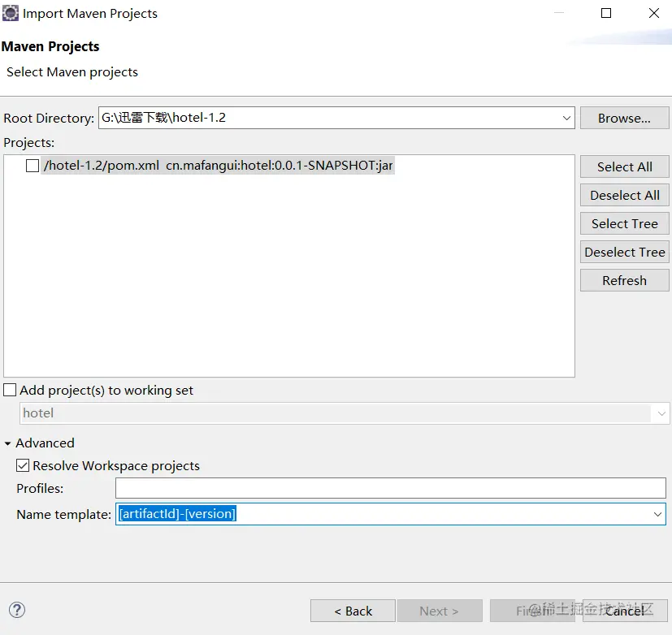This screenshot has width=672, height=635.
Task: Open the Root Directory dropdown arrow
Action: click(x=566, y=118)
